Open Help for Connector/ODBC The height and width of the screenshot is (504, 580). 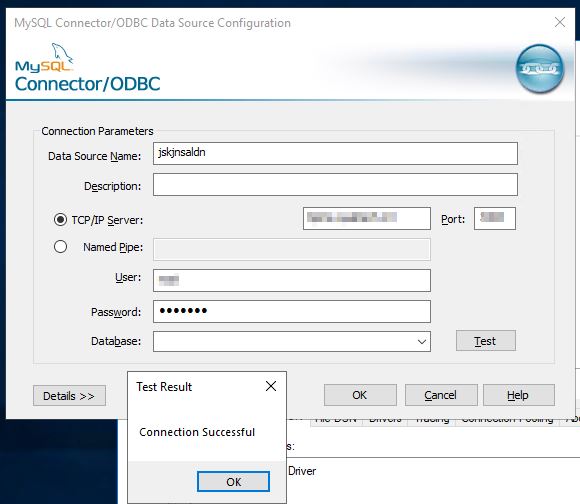click(519, 395)
